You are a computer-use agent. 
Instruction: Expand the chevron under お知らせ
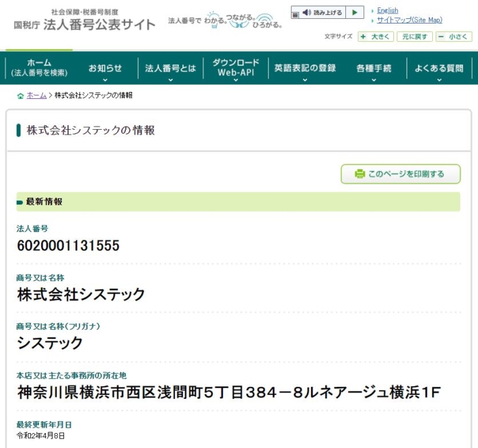[105, 80]
